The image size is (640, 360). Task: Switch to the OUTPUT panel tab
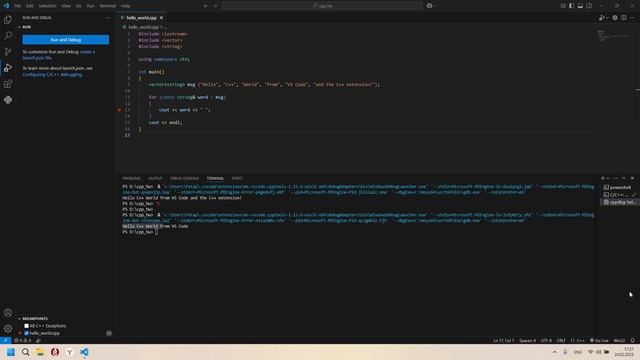point(155,178)
